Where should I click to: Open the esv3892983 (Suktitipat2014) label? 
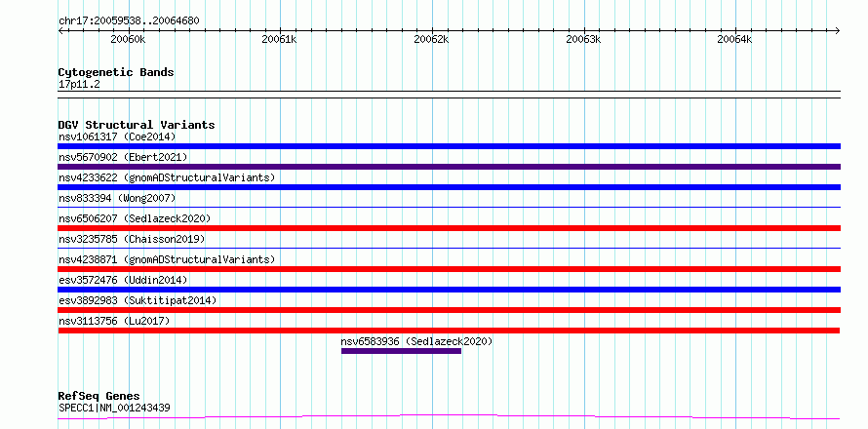[138, 300]
